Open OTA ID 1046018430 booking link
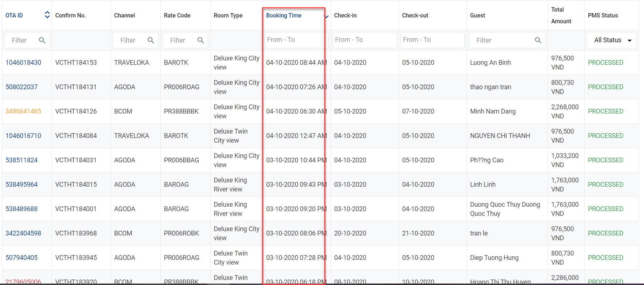The image size is (644, 285). coord(23,63)
